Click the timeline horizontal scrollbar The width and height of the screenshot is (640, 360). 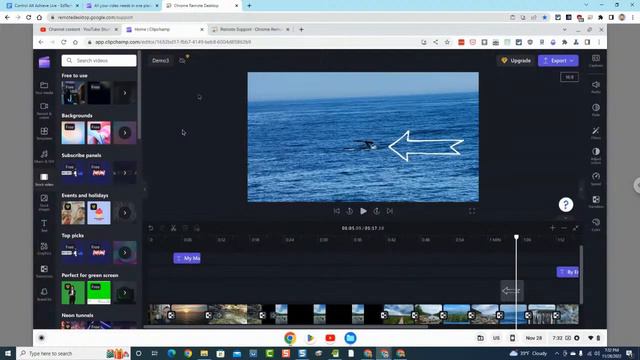(286, 327)
